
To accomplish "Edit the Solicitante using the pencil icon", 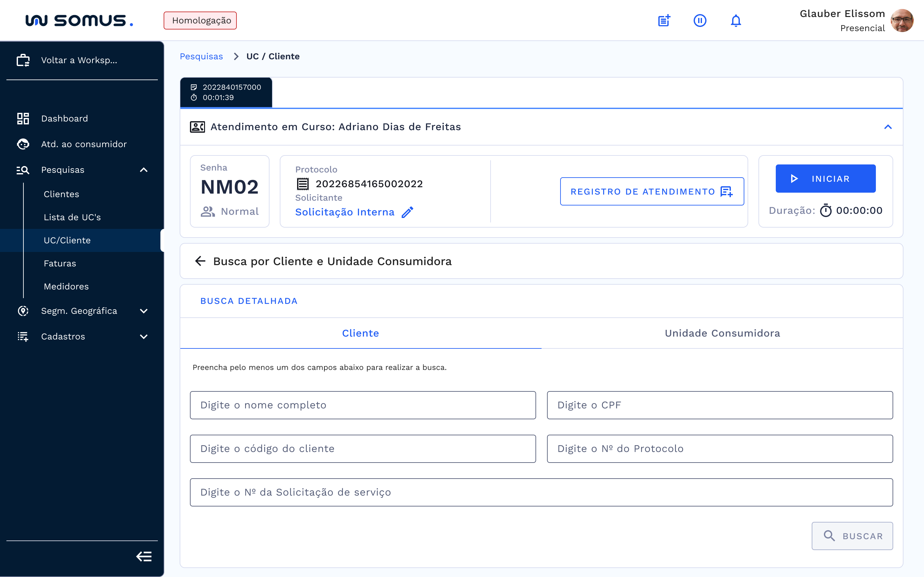I will tap(408, 212).
